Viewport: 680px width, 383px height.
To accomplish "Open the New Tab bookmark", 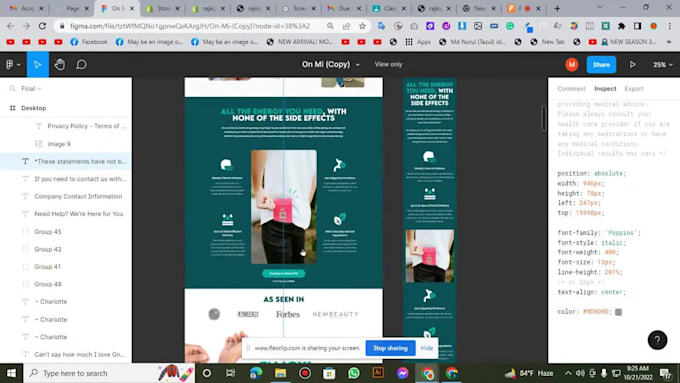I will (x=548, y=42).
